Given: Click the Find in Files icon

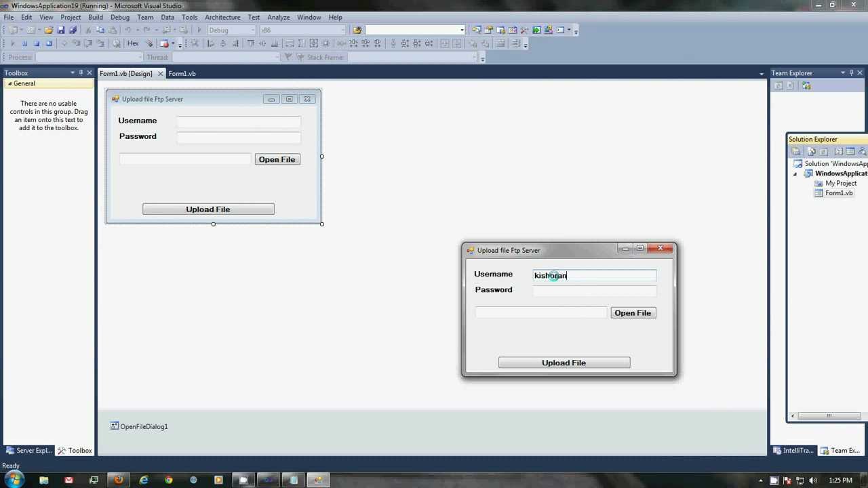Looking at the screenshot, I should coord(357,30).
